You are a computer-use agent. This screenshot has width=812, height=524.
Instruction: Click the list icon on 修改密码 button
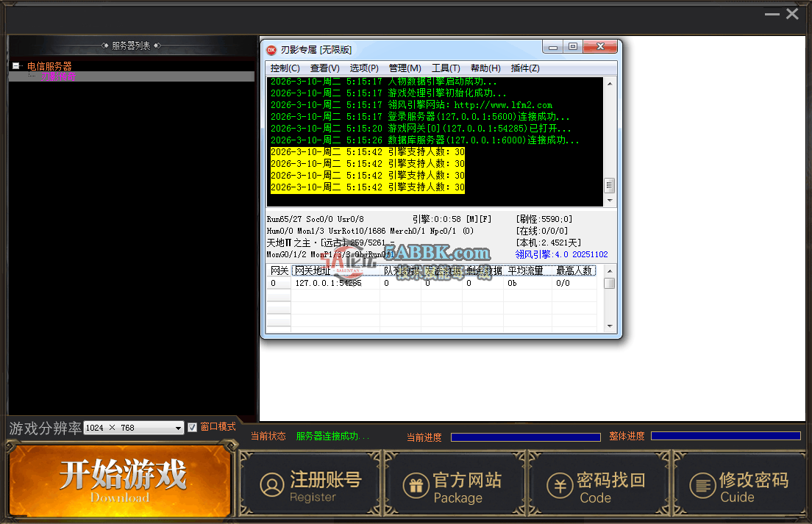[x=703, y=483]
